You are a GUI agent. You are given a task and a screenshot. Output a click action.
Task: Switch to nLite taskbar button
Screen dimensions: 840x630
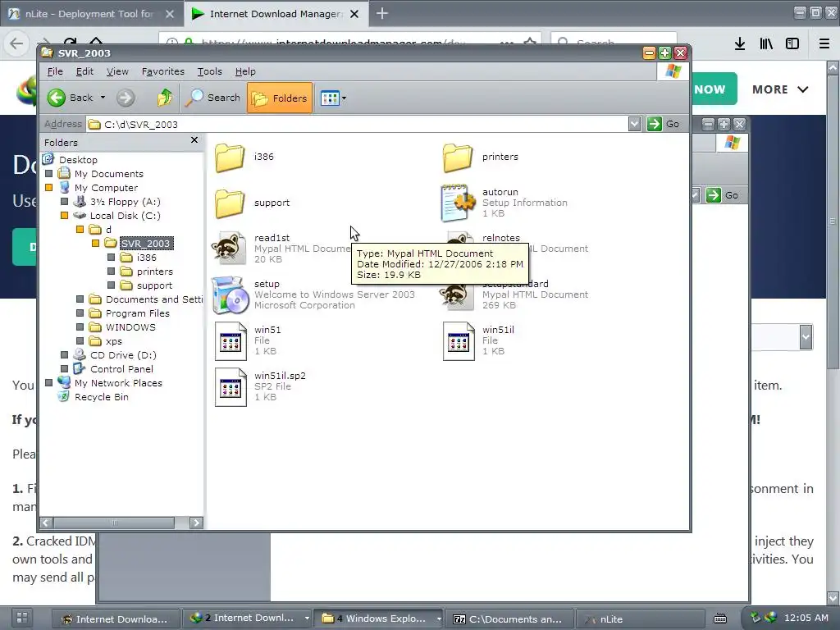(x=641, y=619)
